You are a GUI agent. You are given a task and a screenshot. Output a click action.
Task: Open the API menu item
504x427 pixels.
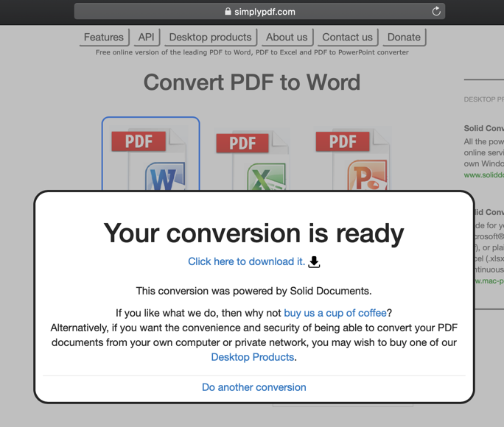(x=147, y=38)
